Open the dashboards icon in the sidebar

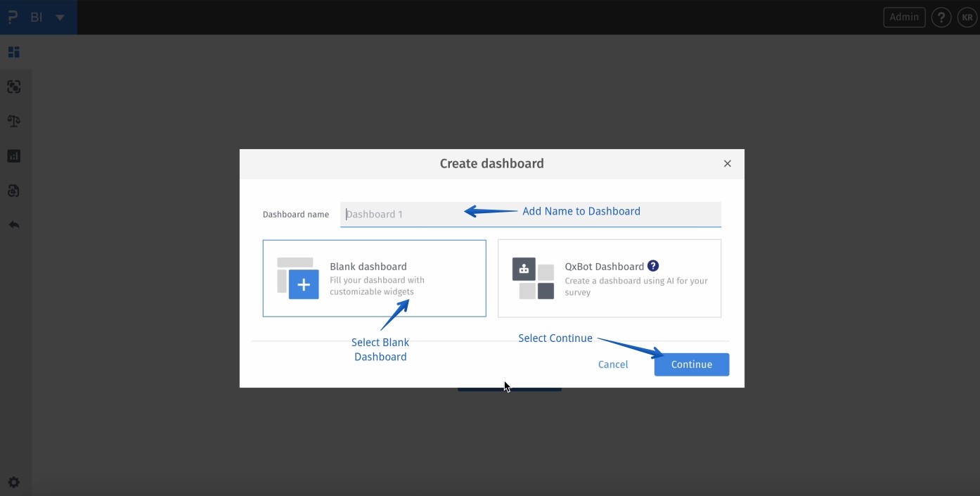[x=14, y=52]
